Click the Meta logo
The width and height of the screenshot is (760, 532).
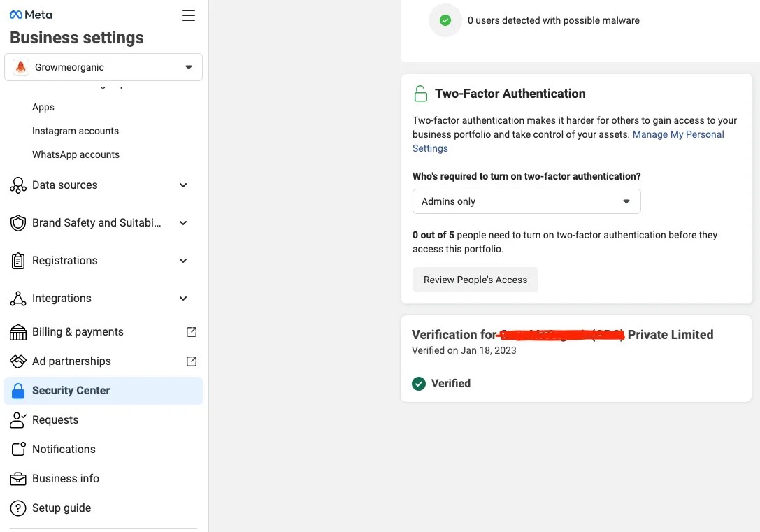(31, 15)
